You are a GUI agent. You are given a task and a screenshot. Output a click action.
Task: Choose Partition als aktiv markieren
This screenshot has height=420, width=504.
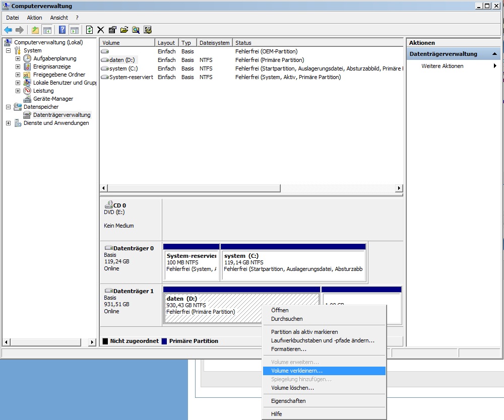point(324,332)
